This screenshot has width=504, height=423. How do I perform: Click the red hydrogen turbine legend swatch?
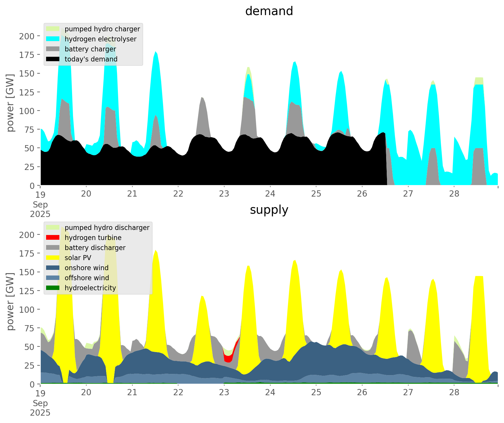click(53, 238)
